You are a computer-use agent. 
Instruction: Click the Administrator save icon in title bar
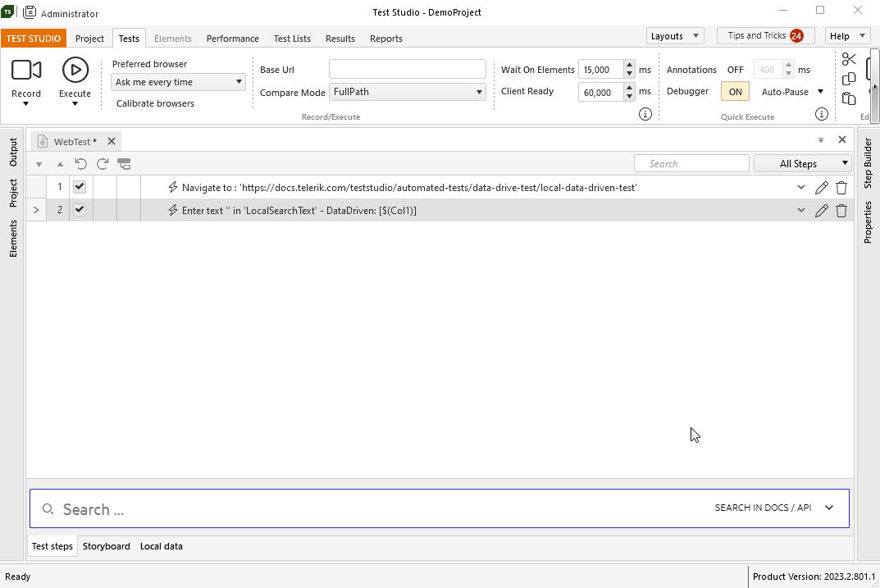[x=30, y=11]
